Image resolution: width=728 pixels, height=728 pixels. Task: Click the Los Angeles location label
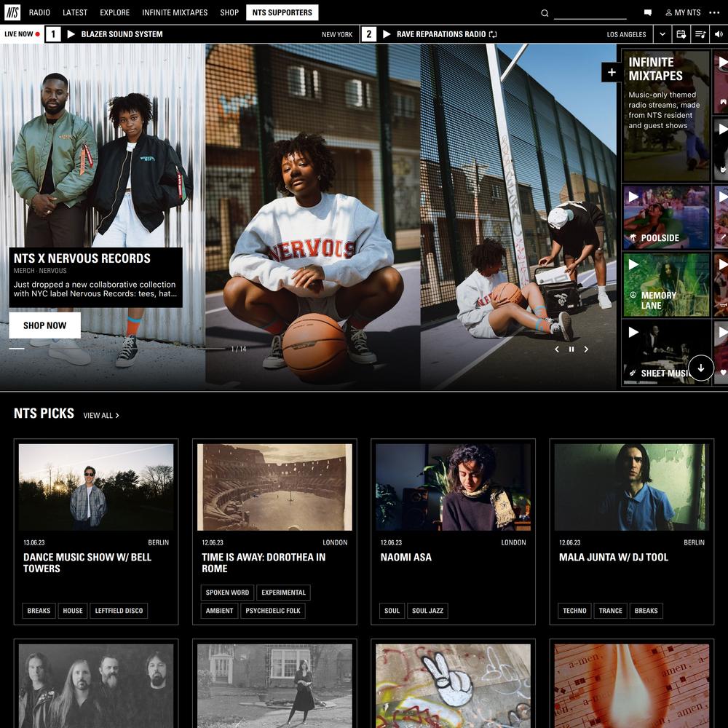click(x=626, y=34)
